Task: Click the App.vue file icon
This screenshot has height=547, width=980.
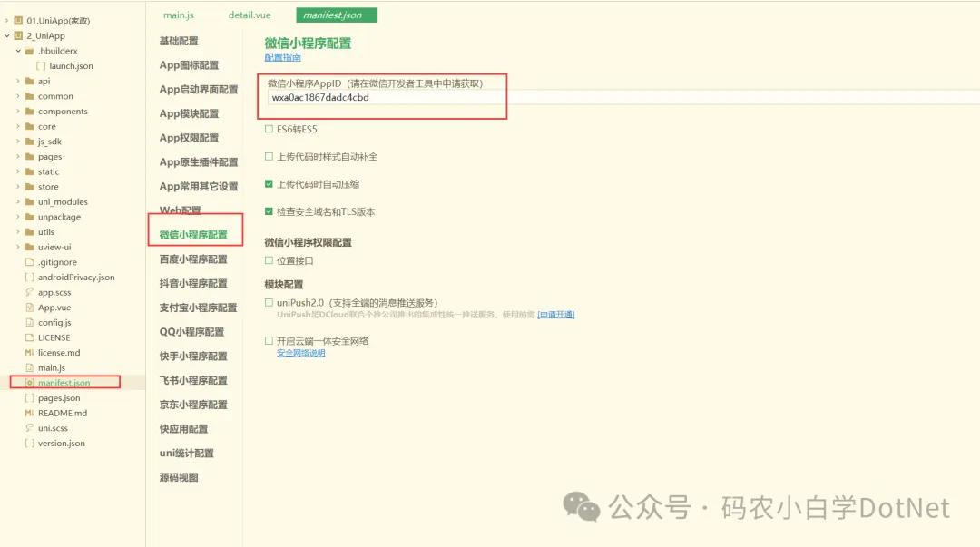Action: point(29,307)
